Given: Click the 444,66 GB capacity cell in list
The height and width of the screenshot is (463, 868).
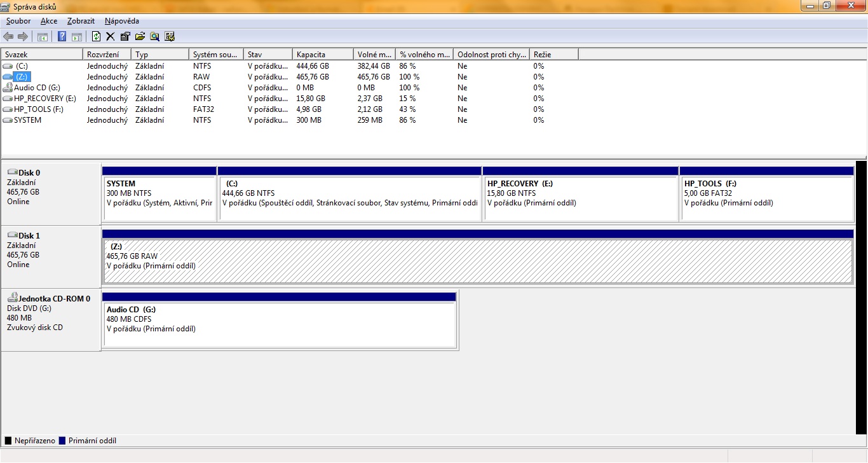Looking at the screenshot, I should 313,66.
